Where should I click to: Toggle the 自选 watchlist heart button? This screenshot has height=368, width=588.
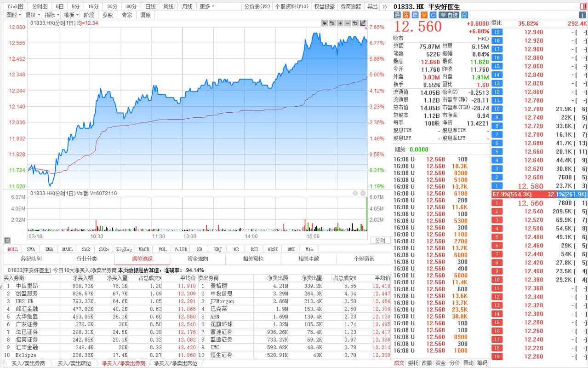tap(449, 15)
